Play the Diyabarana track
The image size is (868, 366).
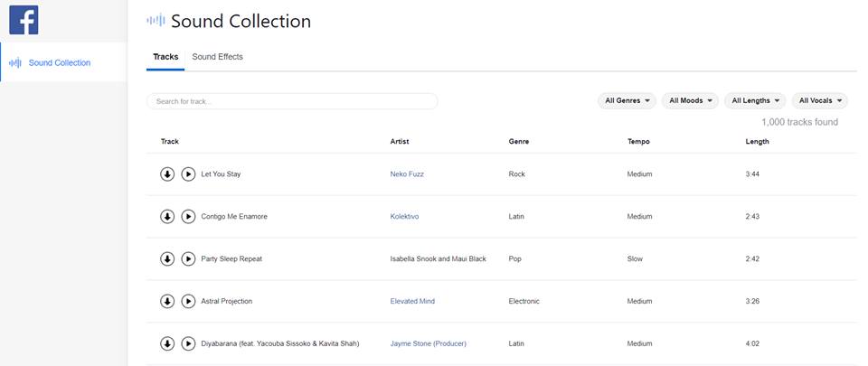[x=188, y=344]
